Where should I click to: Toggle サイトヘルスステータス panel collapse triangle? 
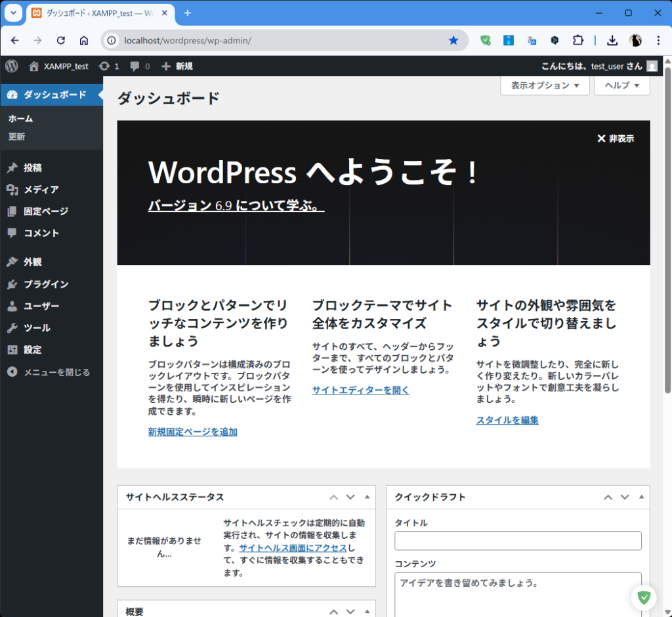pos(367,497)
